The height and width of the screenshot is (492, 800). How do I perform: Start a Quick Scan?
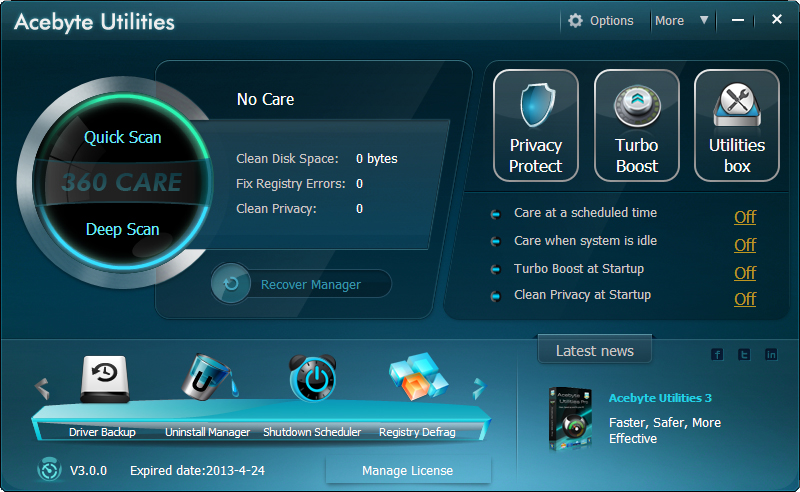point(122,137)
